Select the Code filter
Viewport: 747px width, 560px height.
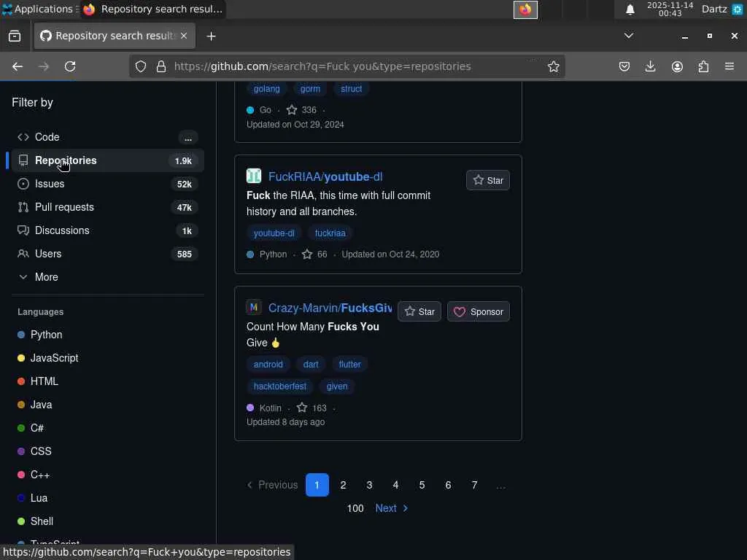[x=108, y=137]
